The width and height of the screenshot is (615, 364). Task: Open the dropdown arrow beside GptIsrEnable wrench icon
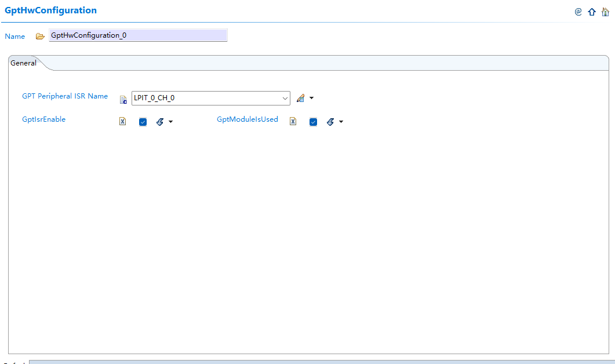point(170,121)
